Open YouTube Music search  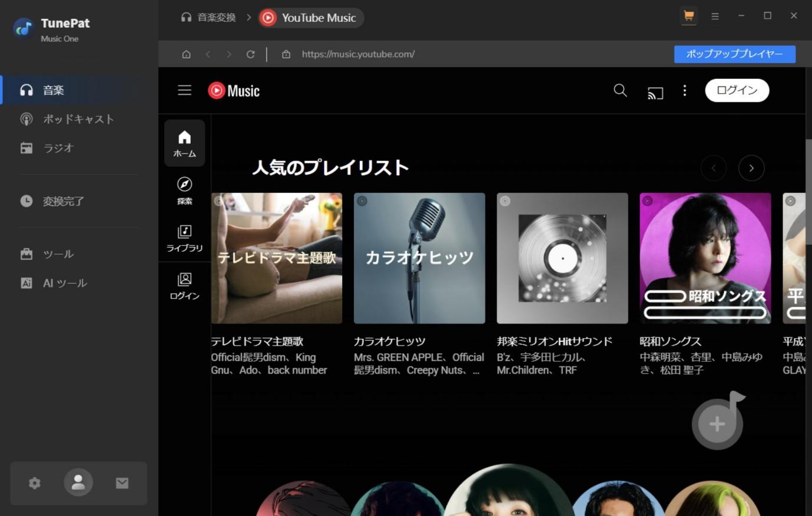pyautogui.click(x=620, y=90)
